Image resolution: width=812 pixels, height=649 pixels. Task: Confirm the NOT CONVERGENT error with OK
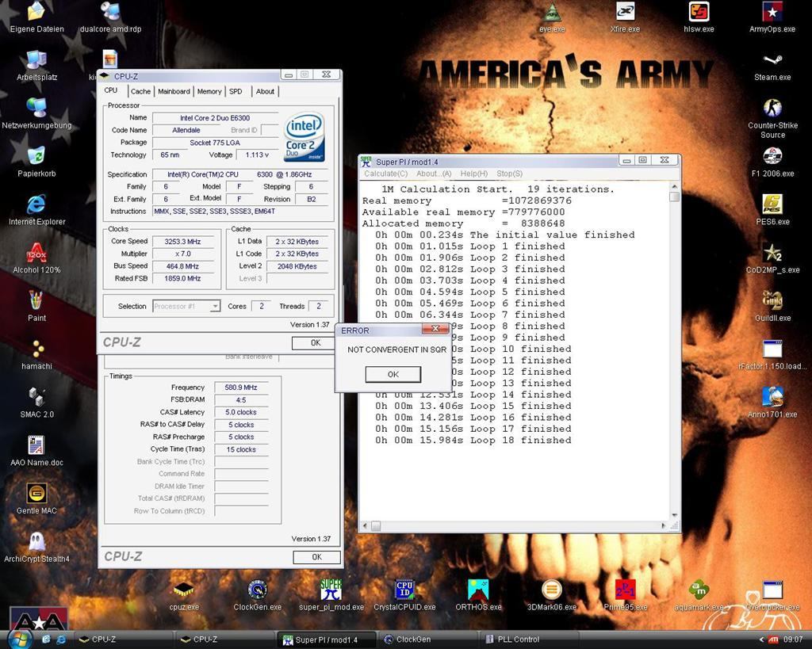pyautogui.click(x=393, y=374)
